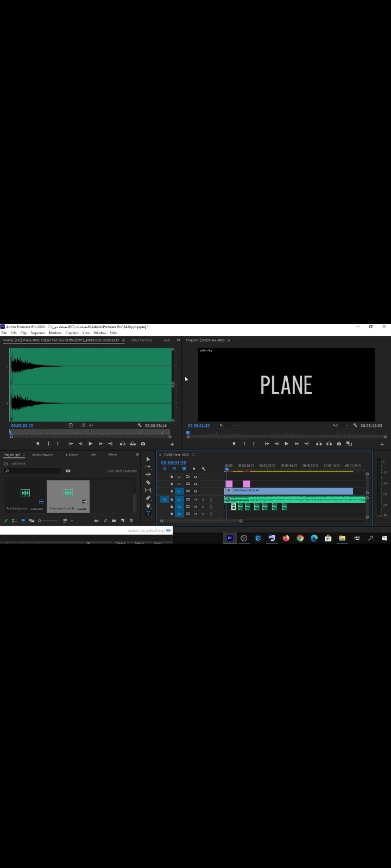The height and width of the screenshot is (868, 391).
Task: Open the Sequence menu
Action: pyautogui.click(x=38, y=333)
